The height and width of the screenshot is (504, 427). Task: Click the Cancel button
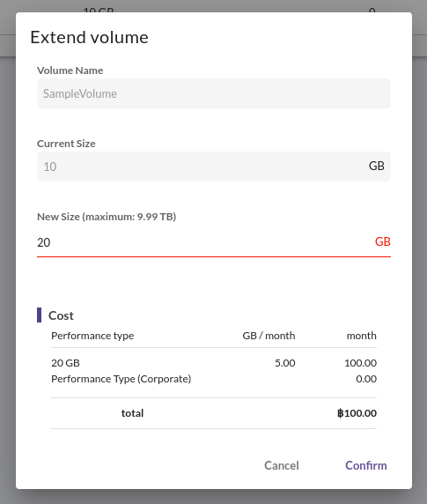(x=282, y=465)
